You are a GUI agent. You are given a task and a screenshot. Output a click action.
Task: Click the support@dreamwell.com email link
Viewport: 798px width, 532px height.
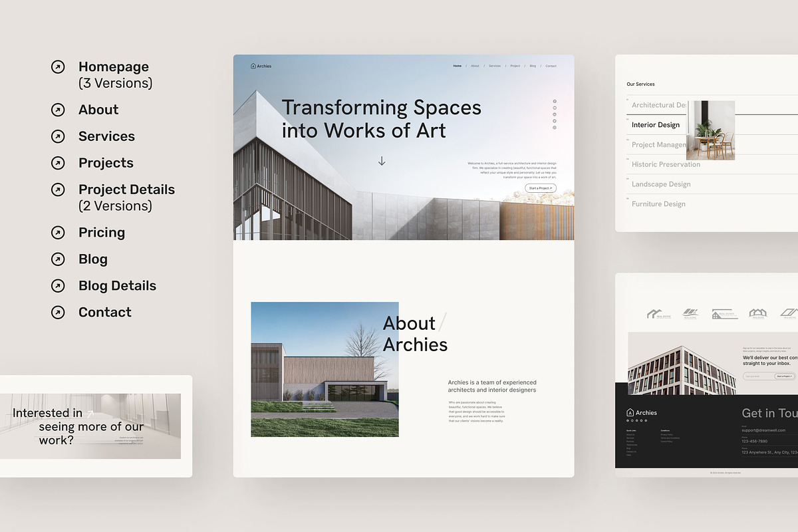tap(763, 430)
